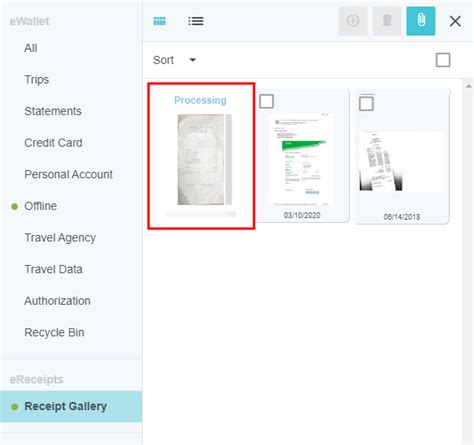Select the Receipt Gallery item

pyautogui.click(x=71, y=407)
